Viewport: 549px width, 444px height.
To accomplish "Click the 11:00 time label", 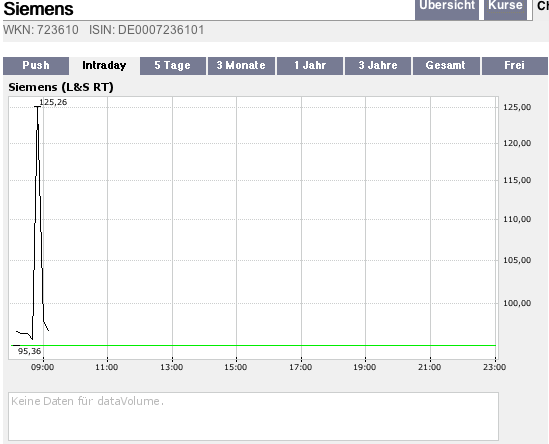I will [x=106, y=367].
